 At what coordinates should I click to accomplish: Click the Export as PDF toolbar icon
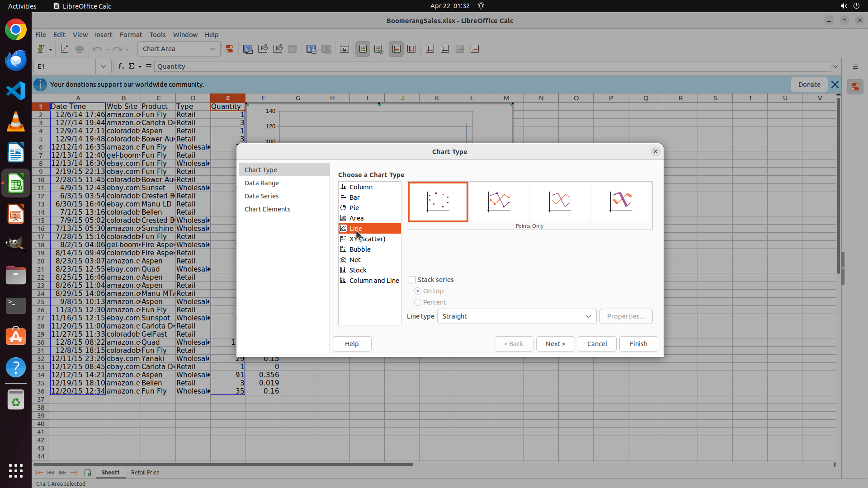65,49
